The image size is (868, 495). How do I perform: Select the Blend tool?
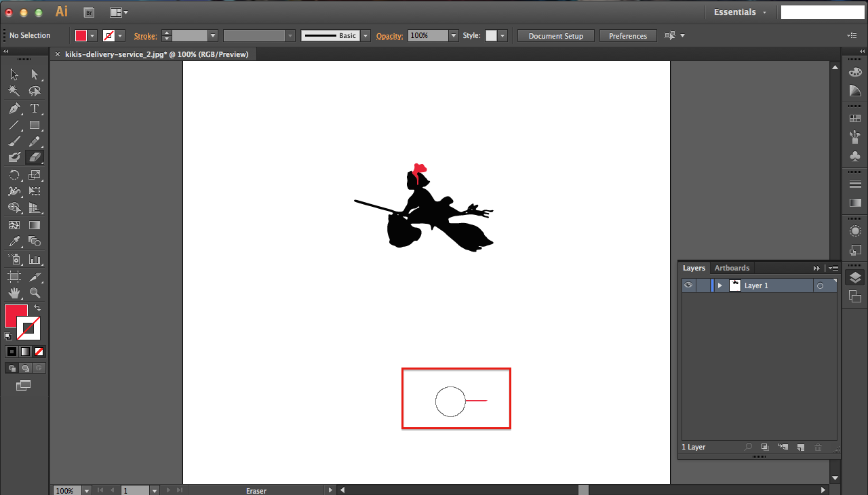click(35, 241)
